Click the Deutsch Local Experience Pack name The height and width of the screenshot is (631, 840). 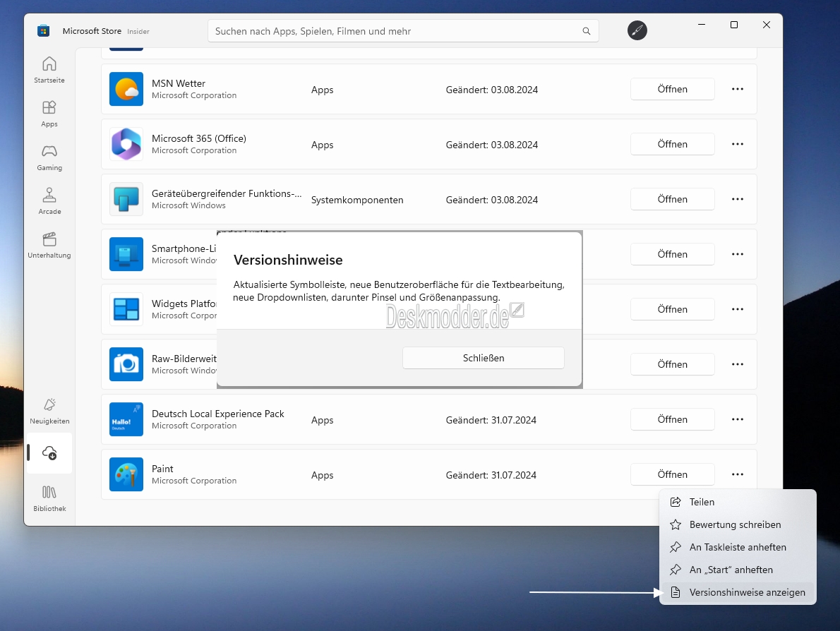(217, 414)
